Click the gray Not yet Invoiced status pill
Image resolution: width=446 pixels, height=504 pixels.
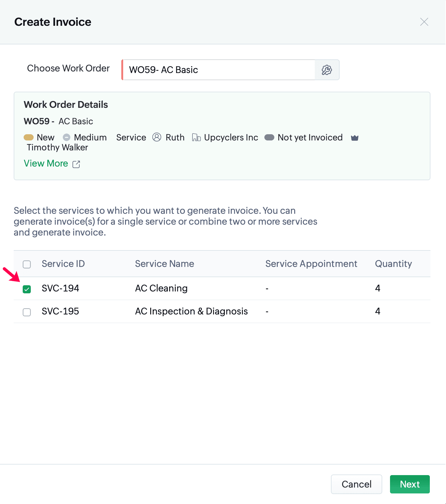click(269, 137)
